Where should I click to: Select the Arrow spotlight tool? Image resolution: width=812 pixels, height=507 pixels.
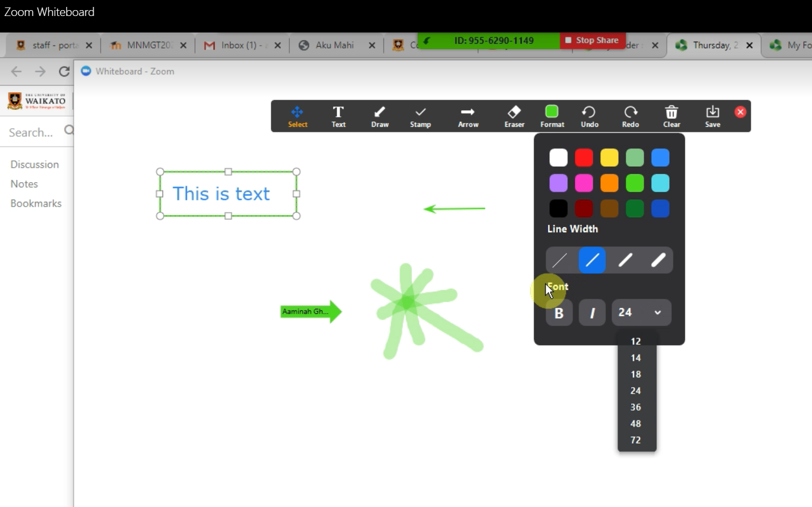pos(468,117)
